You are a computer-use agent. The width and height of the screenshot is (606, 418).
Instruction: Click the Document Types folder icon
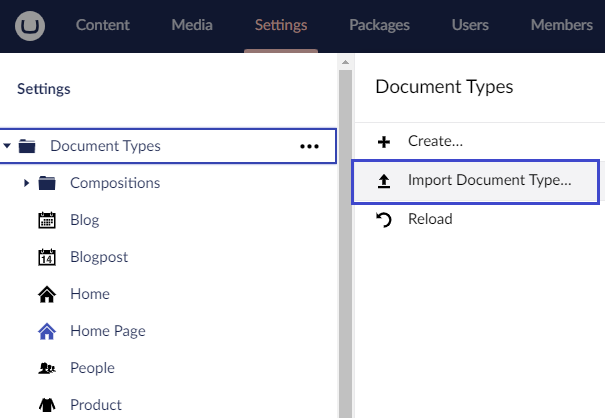click(27, 146)
